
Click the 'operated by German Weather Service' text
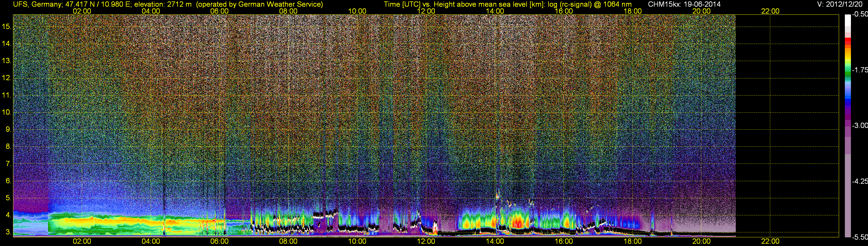260,4
